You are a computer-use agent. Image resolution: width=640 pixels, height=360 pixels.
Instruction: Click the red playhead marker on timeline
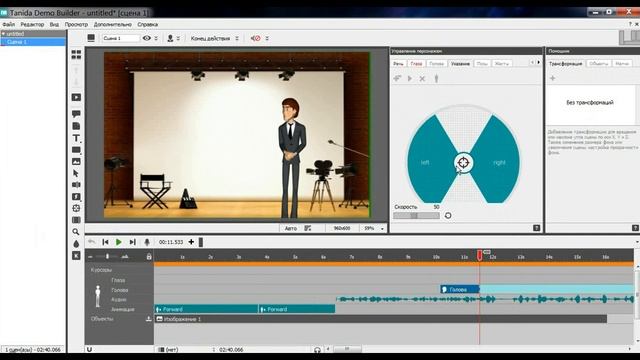[x=480, y=256]
